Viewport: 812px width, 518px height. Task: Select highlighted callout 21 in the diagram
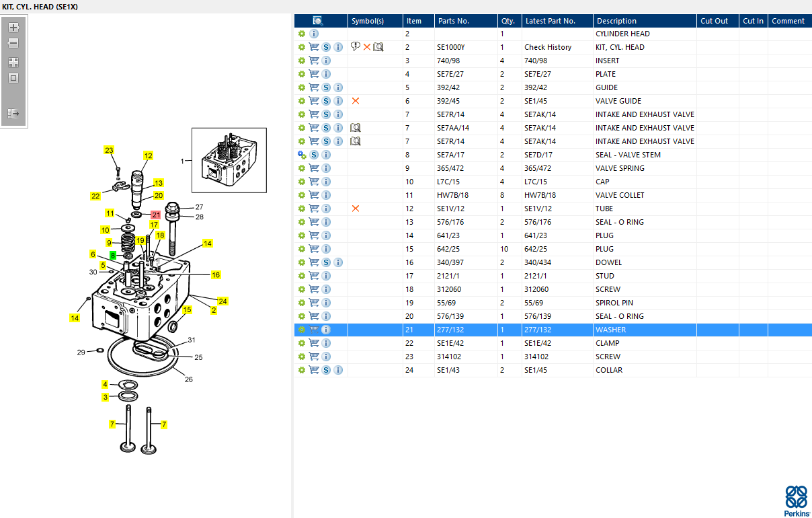(x=156, y=215)
